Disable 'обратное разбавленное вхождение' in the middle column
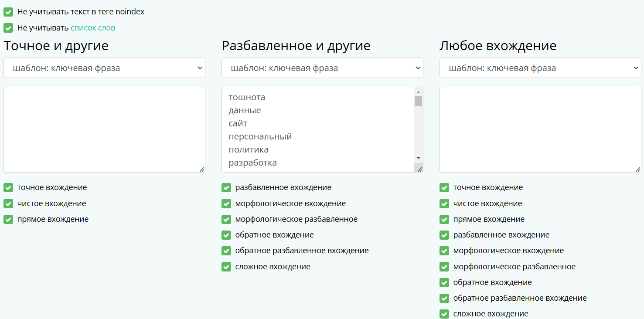 (x=226, y=251)
